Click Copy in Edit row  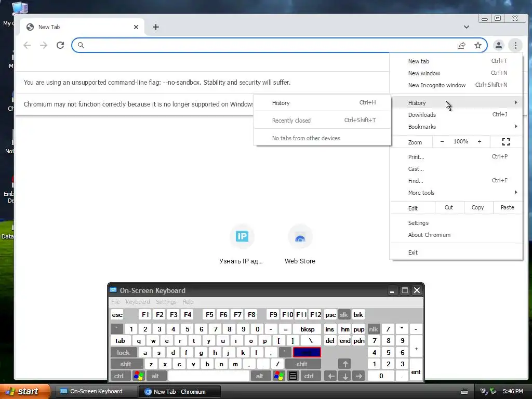tap(478, 207)
